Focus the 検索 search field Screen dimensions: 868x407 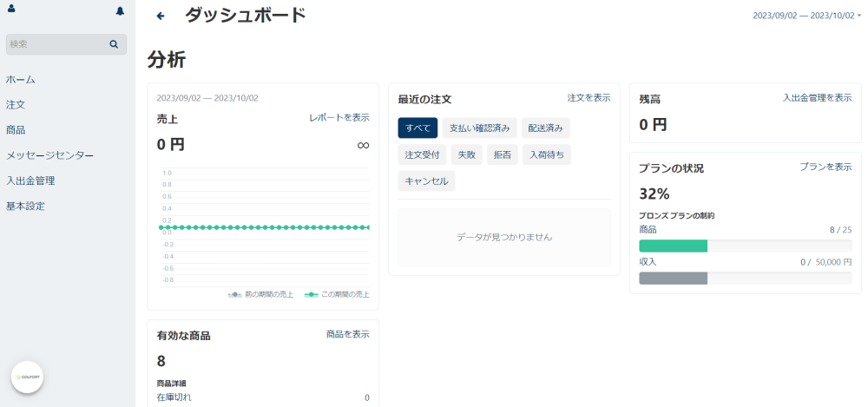[66, 44]
